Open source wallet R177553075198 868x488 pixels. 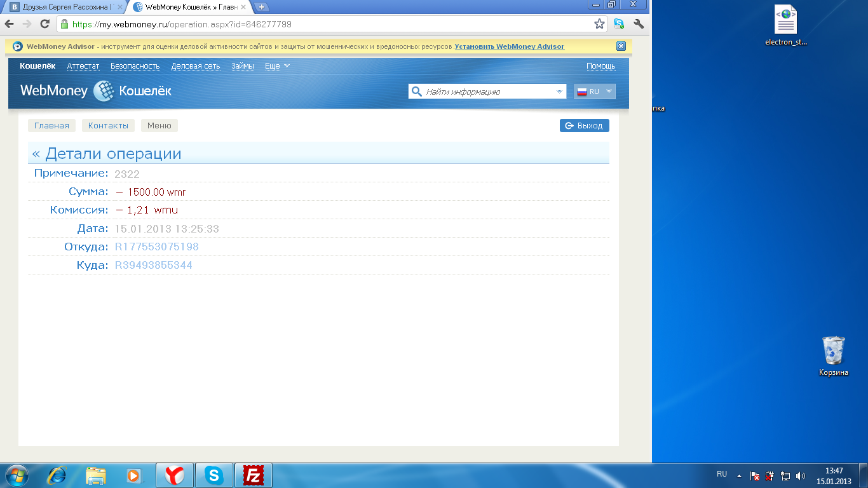pyautogui.click(x=157, y=247)
